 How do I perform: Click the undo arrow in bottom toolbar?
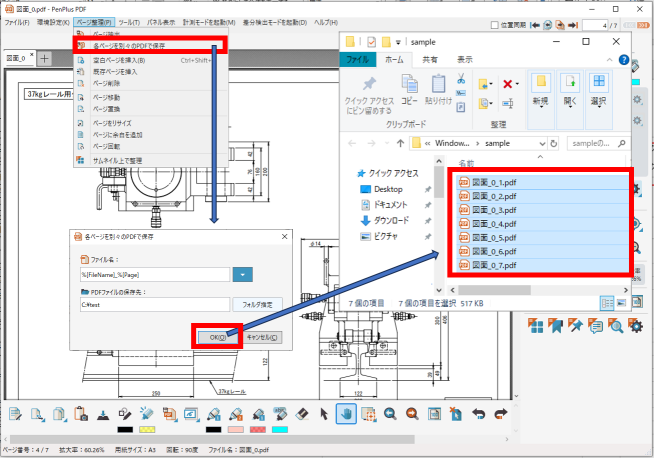[x=478, y=413]
